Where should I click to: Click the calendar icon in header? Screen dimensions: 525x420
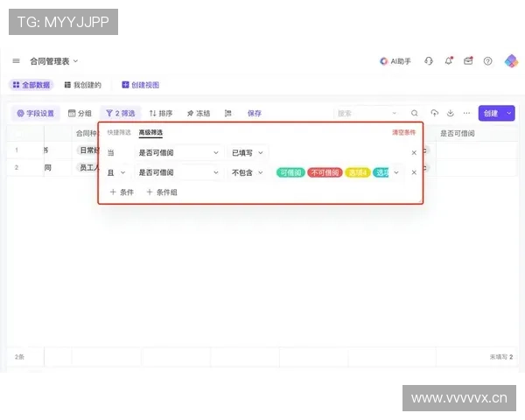[468, 61]
